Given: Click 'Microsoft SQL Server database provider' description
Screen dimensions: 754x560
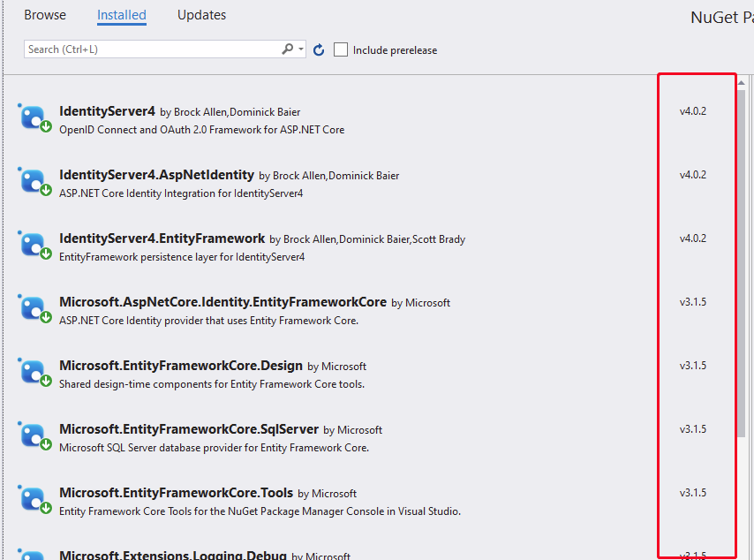Looking at the screenshot, I should 214,448.
